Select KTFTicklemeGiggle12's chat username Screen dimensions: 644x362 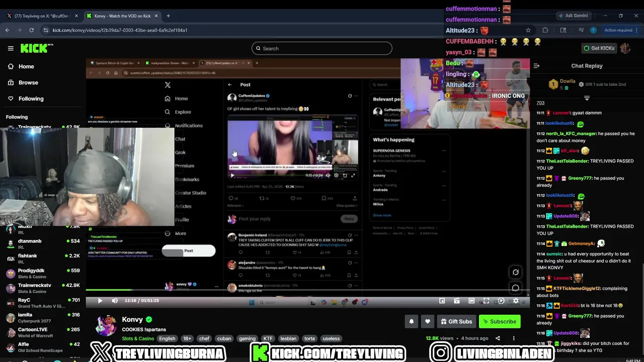(x=577, y=289)
